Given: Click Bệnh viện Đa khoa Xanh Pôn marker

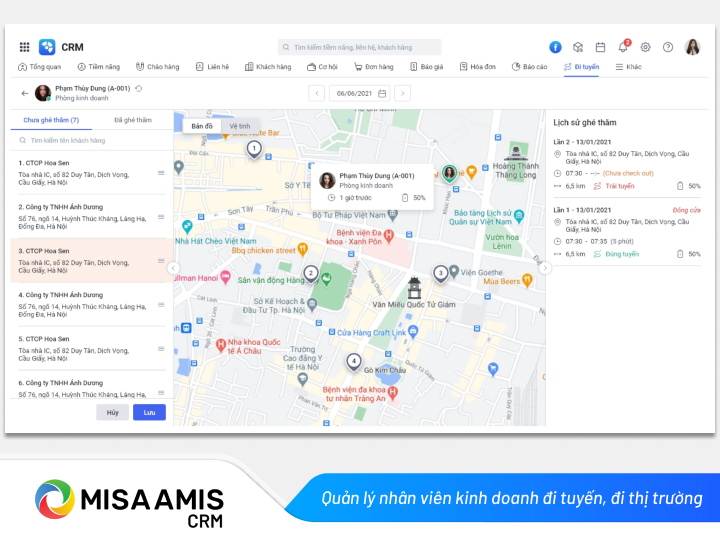Looking at the screenshot, I should [388, 236].
